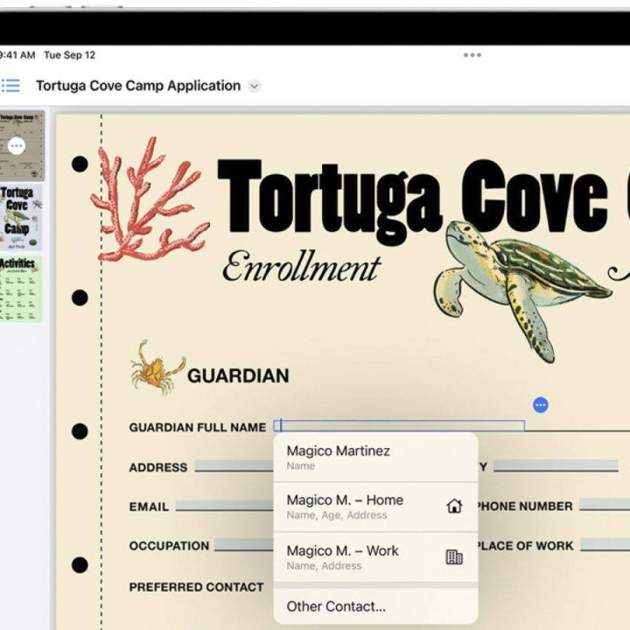Click the house icon for Home contact
Image resolution: width=630 pixels, height=630 pixels.
(x=454, y=506)
